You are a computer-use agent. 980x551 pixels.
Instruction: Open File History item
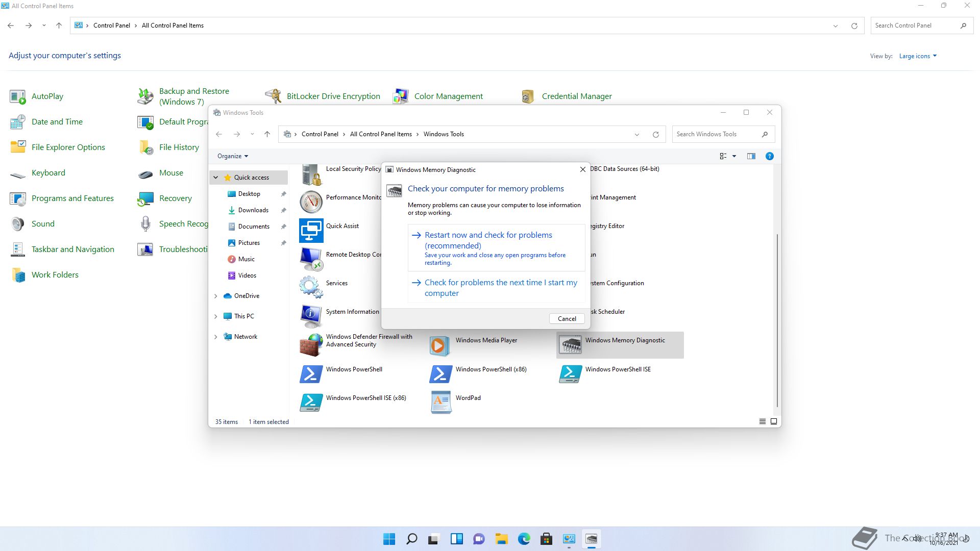pyautogui.click(x=168, y=147)
